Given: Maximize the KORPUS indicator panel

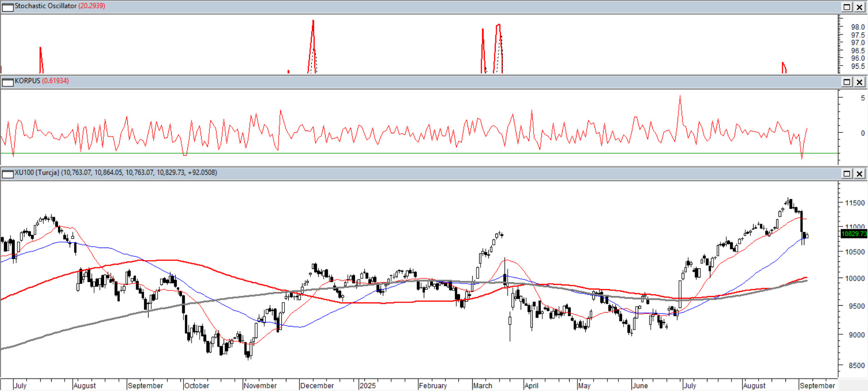Looking at the screenshot, I should [847, 82].
